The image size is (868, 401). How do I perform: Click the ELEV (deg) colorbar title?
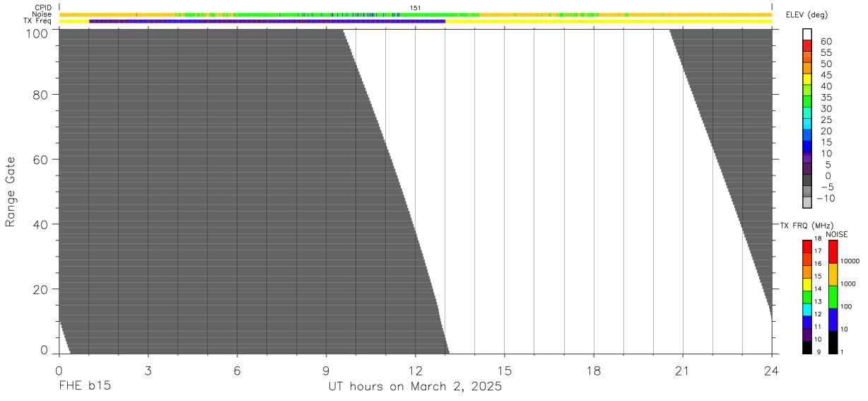point(805,16)
